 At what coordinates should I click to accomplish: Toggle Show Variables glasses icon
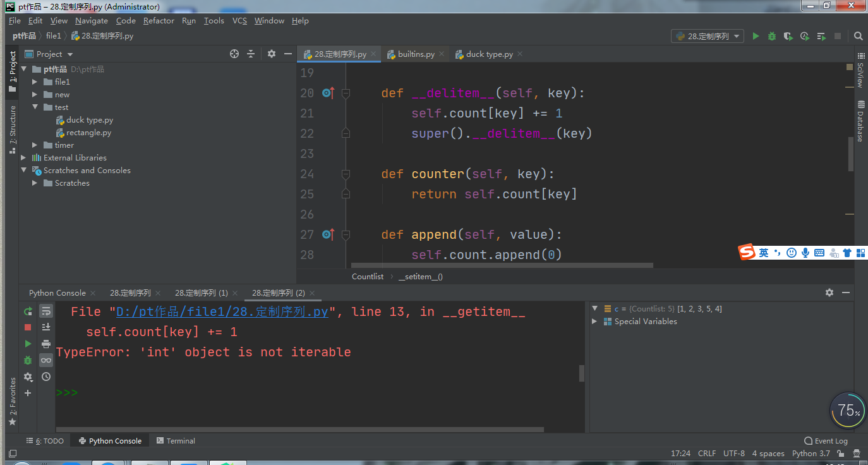tap(46, 360)
